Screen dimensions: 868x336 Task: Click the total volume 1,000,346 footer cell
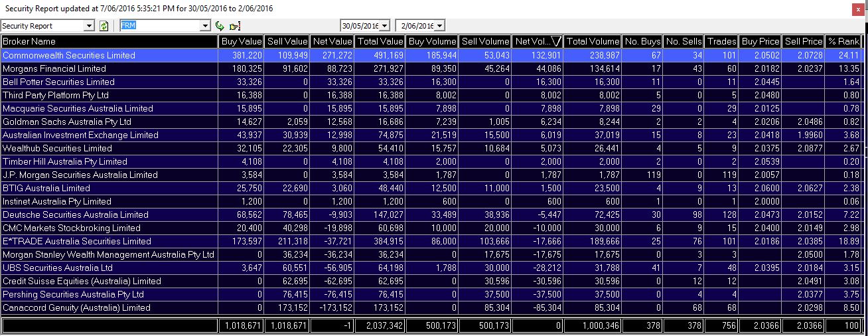pos(593,326)
